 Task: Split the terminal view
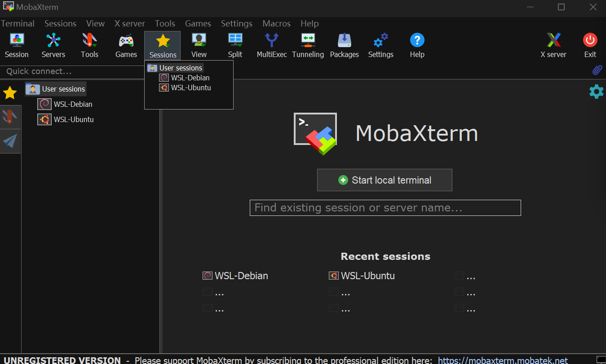click(x=235, y=45)
